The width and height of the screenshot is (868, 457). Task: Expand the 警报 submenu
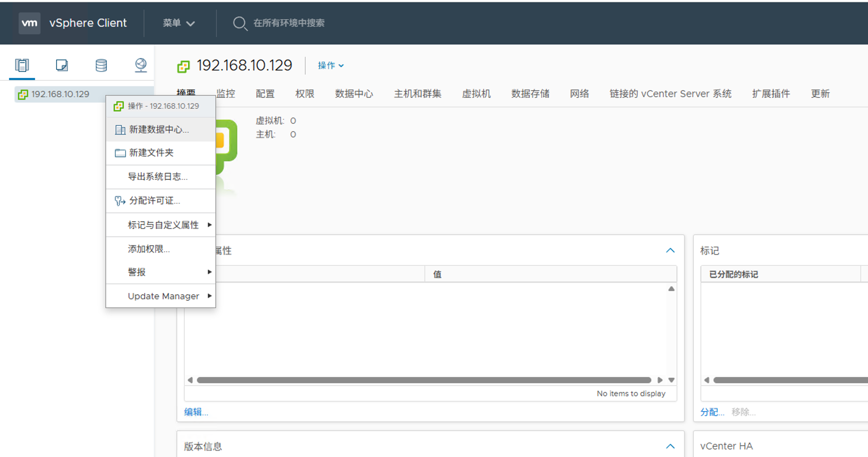tap(161, 272)
